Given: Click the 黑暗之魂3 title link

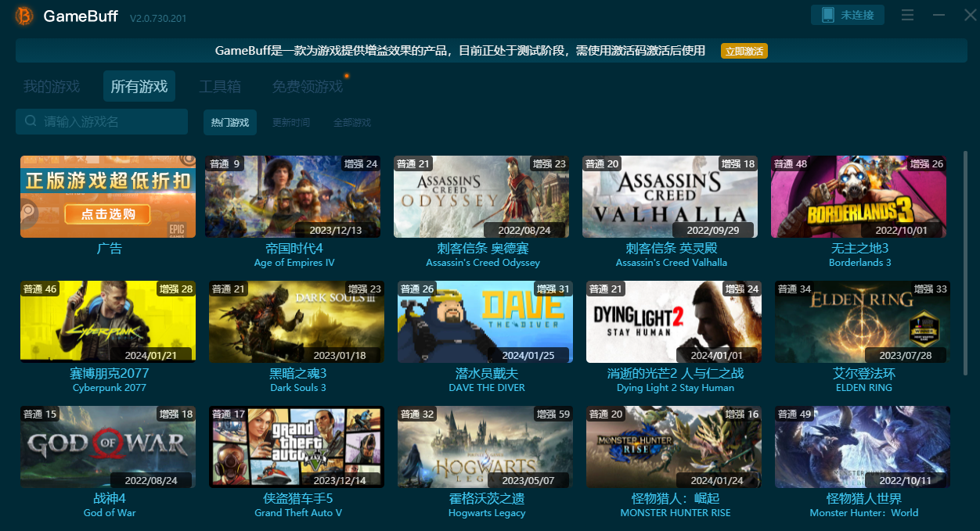Looking at the screenshot, I should pos(298,373).
